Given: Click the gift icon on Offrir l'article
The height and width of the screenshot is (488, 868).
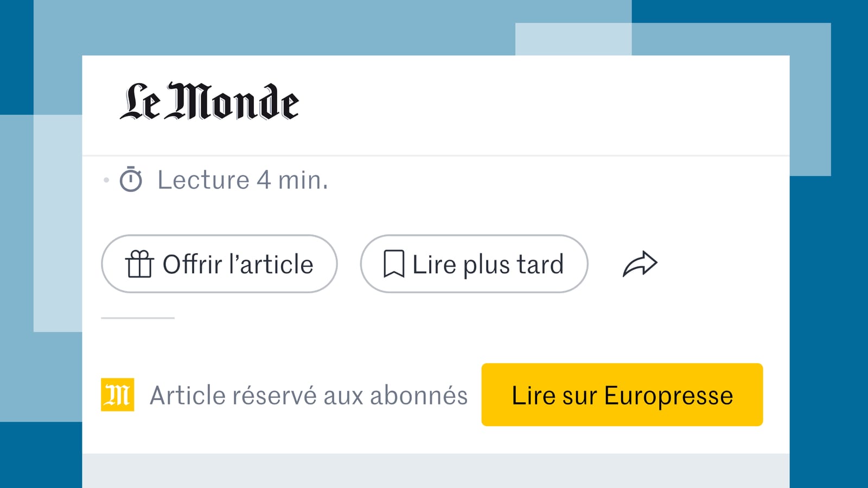Looking at the screenshot, I should (x=141, y=264).
